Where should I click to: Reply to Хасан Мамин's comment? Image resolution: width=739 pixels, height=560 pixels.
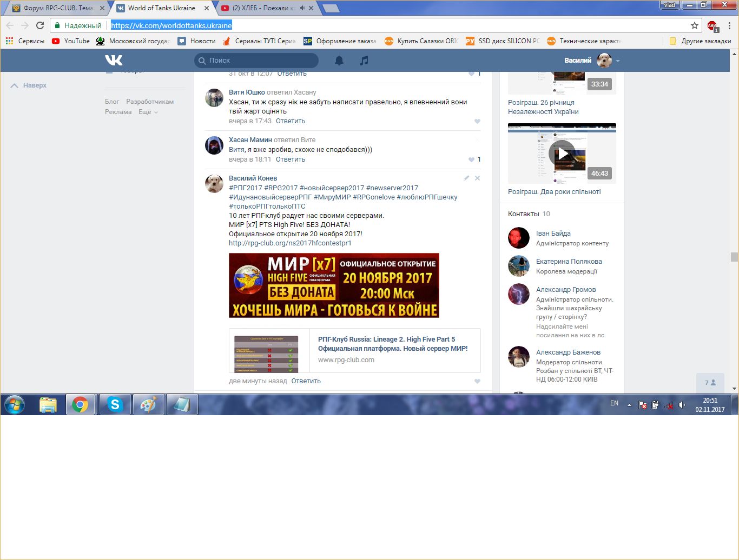(x=291, y=159)
